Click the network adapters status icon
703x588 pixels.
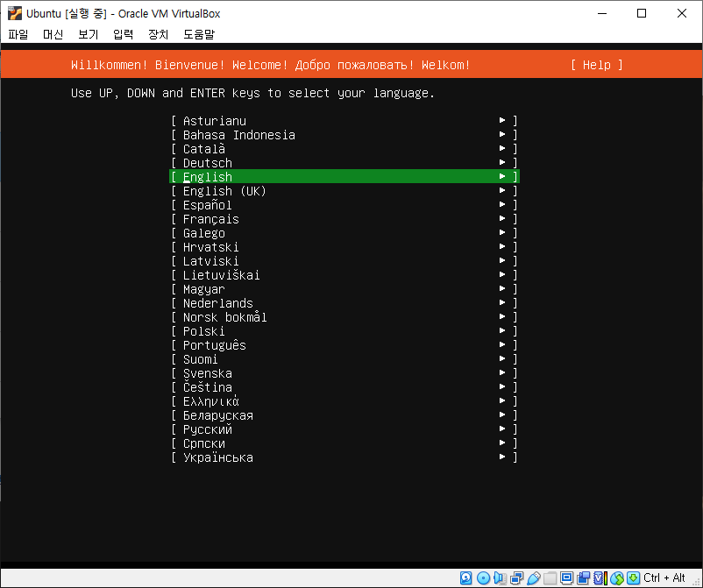(x=516, y=578)
